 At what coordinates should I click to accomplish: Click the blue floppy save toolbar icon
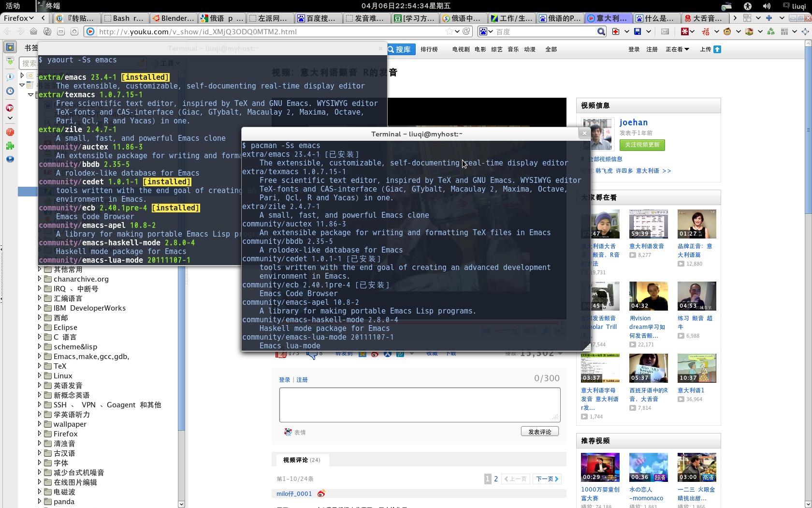pos(638,31)
